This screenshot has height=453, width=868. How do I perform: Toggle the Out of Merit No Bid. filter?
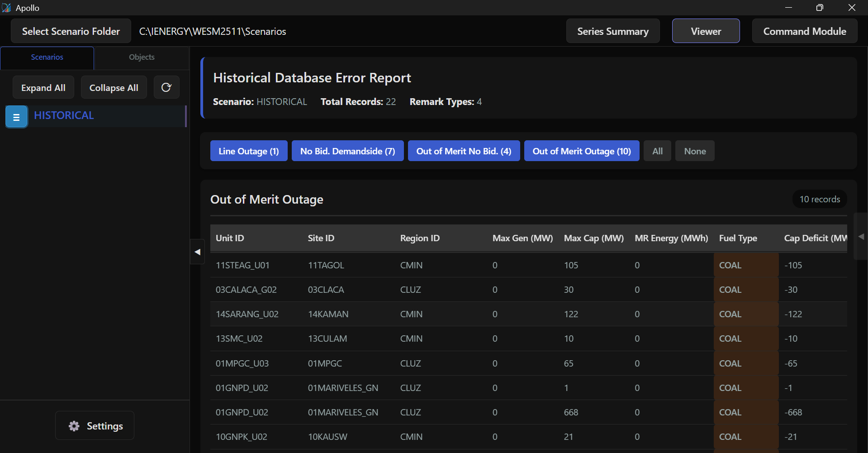tap(464, 151)
